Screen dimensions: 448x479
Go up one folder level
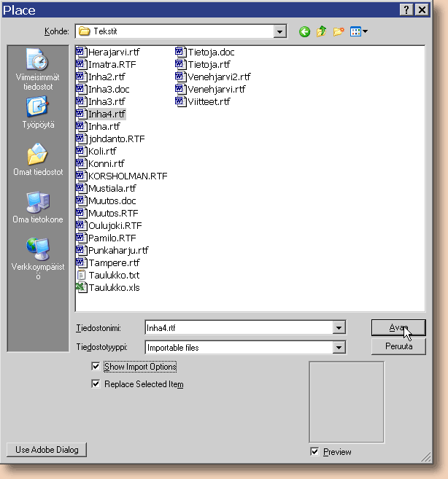pos(322,31)
